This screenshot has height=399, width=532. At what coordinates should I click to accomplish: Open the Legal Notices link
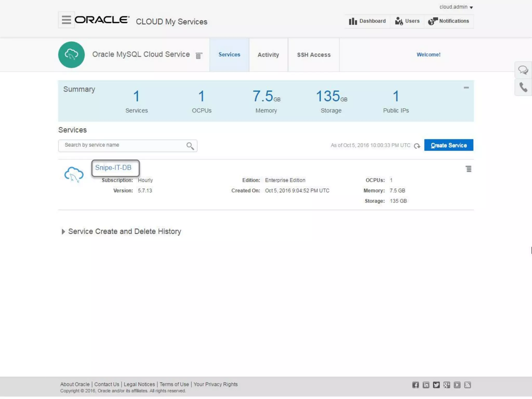pos(139,384)
